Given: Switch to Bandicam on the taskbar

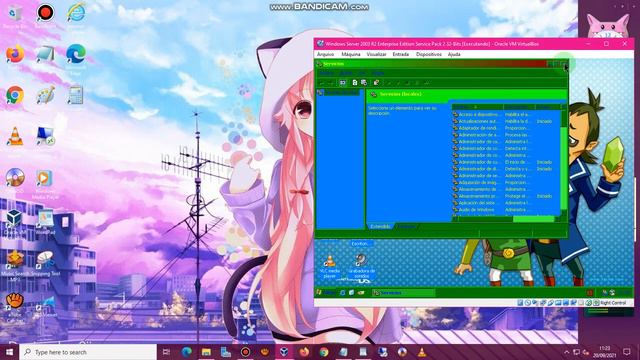Looking at the screenshot, I should point(245,351).
